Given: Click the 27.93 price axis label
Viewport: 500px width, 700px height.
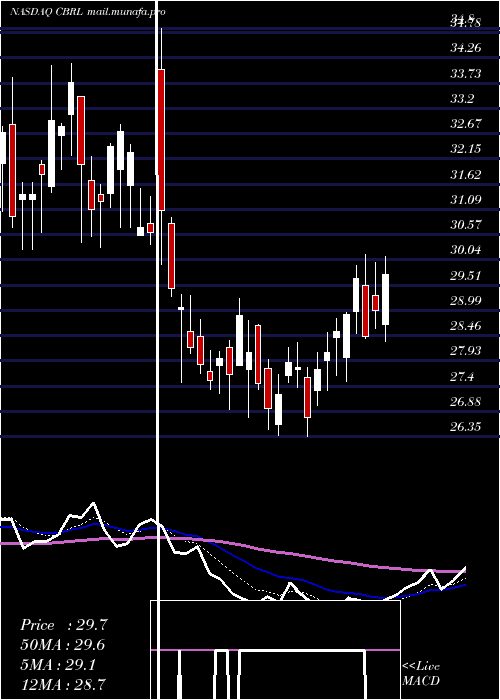Looking at the screenshot, I should [x=466, y=351].
